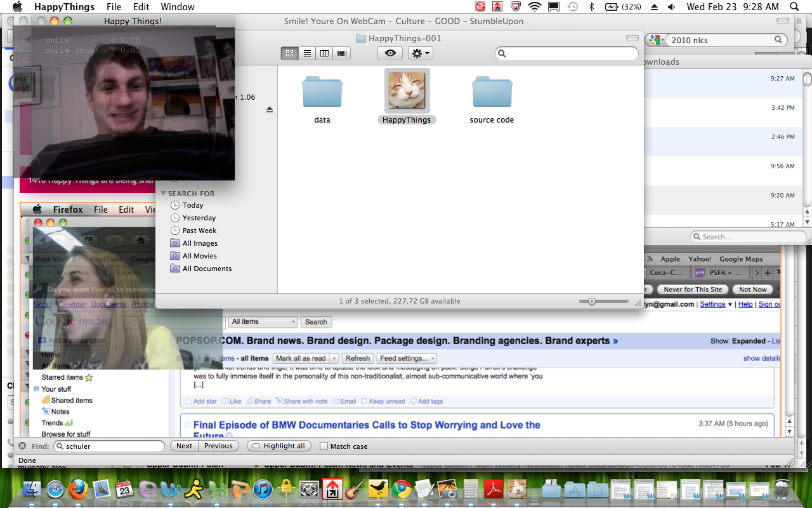The image size is (812, 508).
Task: Toggle Highlight all in Find bar
Action: click(279, 446)
